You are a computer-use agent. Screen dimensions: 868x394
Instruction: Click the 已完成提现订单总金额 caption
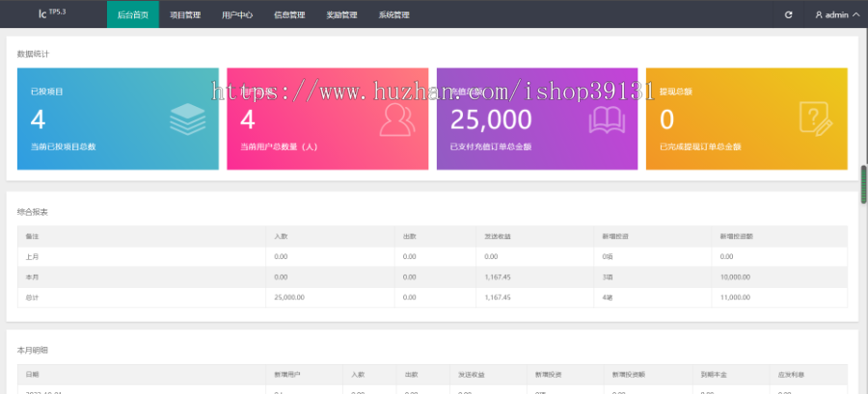click(700, 147)
